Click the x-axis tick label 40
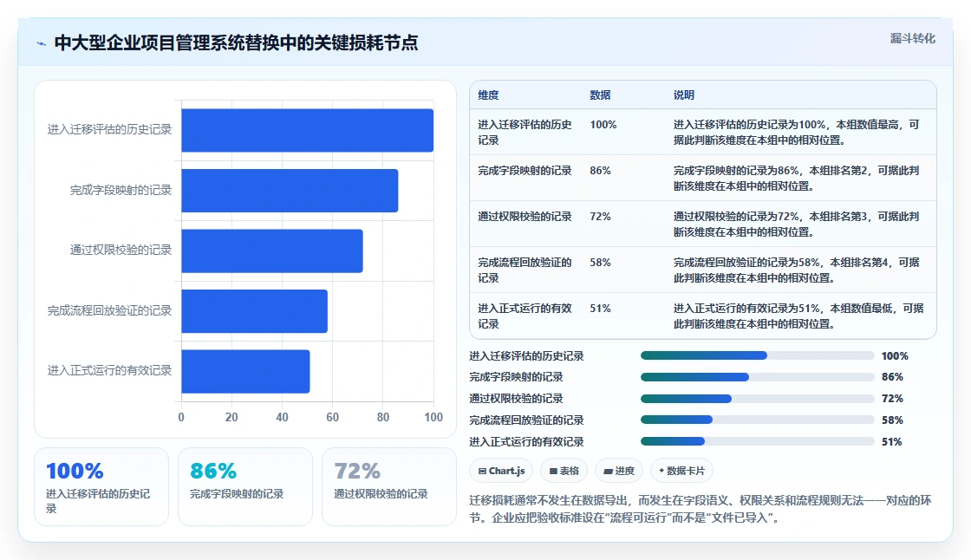The width and height of the screenshot is (971, 560). [x=282, y=418]
